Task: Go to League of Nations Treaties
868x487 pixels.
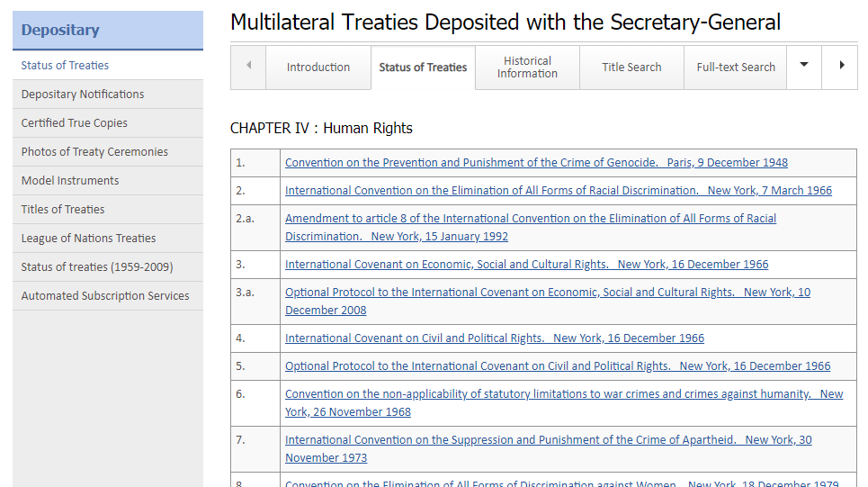Action: pos(88,239)
